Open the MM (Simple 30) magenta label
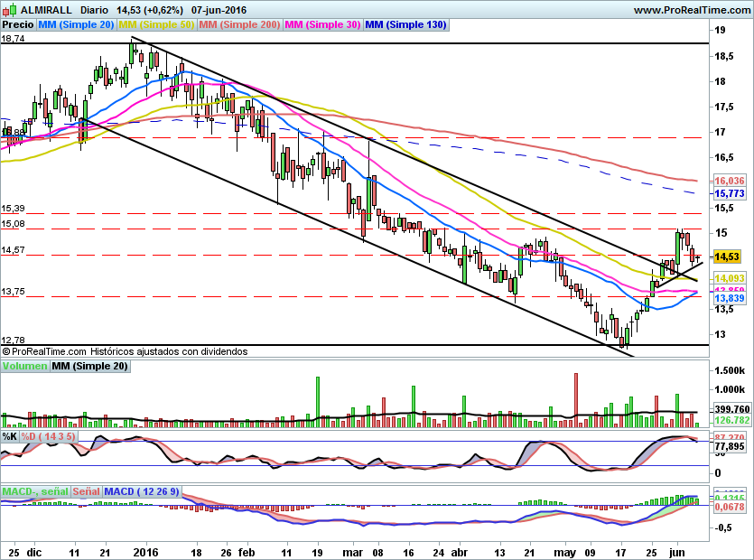The image size is (754, 560). tap(323, 25)
